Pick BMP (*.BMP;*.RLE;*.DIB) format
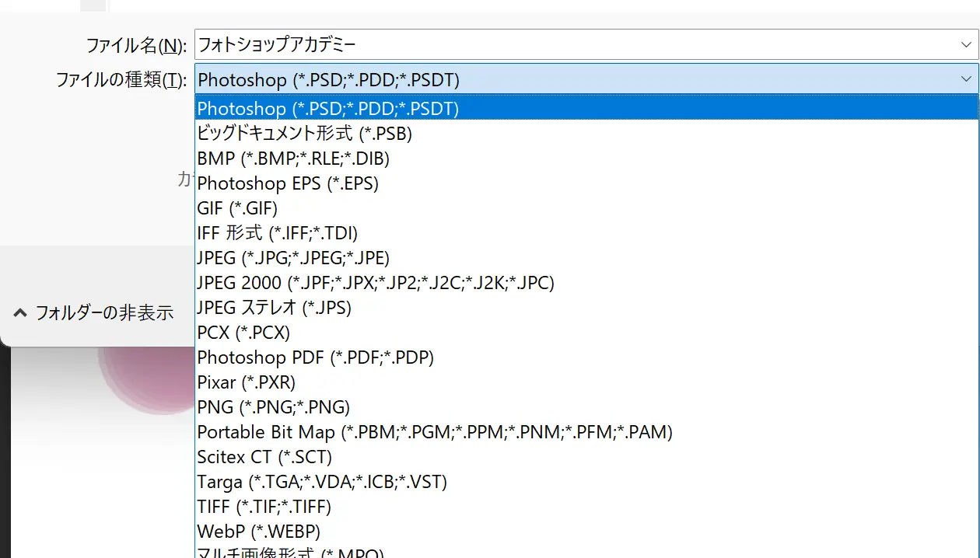Image resolution: width=980 pixels, height=558 pixels. 586,158
